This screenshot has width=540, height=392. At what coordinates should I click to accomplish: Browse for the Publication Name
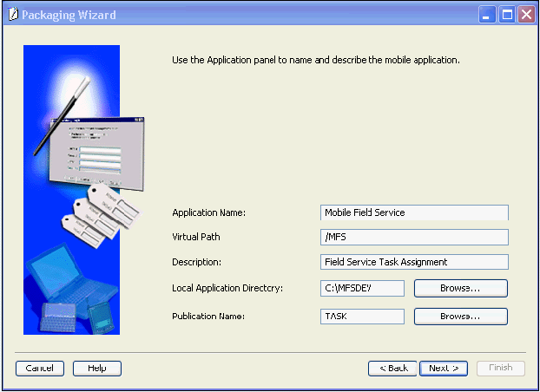point(461,317)
